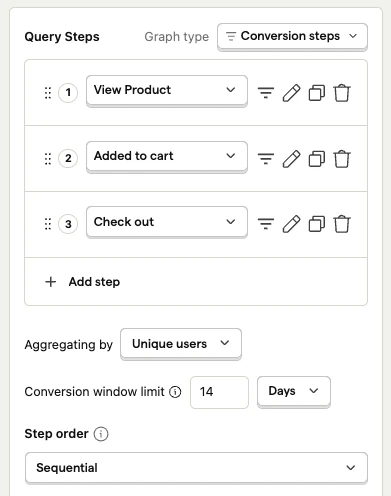391x496 pixels.
Task: Click the Graph type label
Action: (x=177, y=37)
